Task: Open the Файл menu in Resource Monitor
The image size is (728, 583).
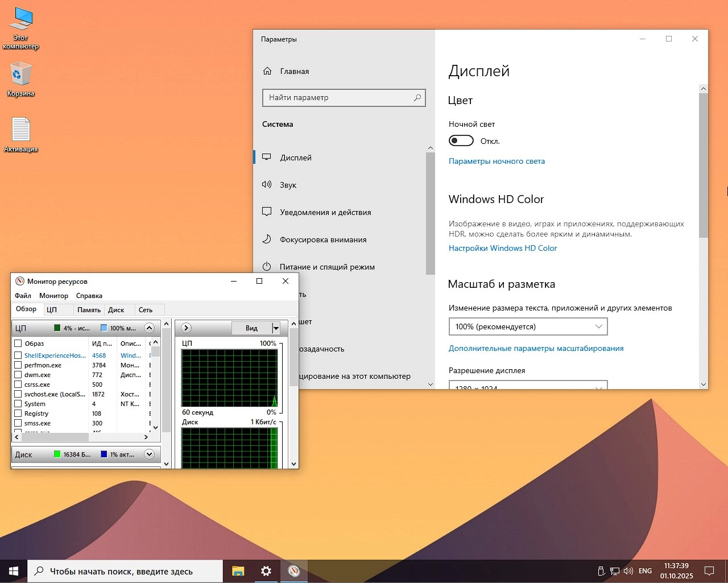Action: tap(23, 296)
